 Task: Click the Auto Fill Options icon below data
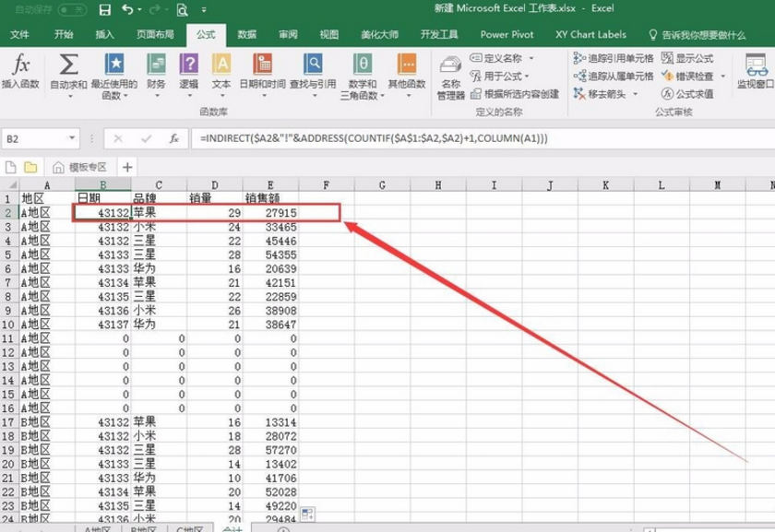click(307, 514)
